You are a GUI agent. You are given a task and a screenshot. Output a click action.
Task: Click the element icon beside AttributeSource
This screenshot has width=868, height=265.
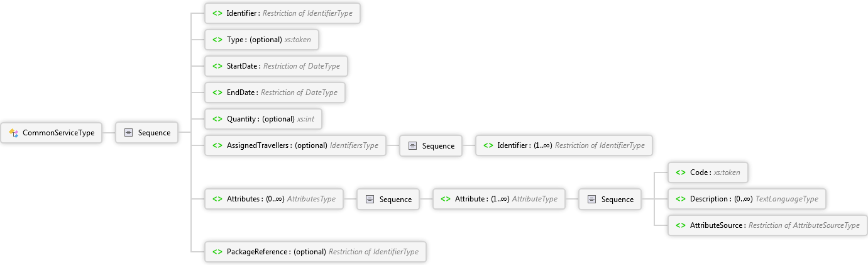click(680, 225)
